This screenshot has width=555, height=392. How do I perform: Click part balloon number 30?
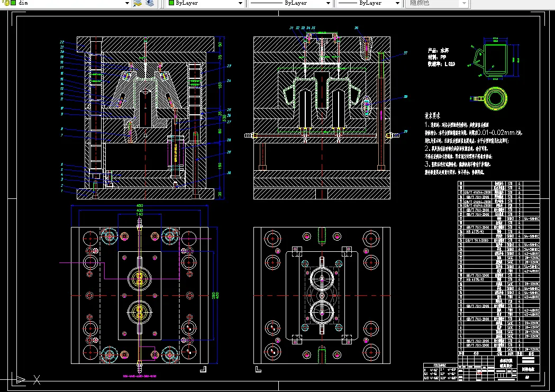pyautogui.click(x=229, y=173)
